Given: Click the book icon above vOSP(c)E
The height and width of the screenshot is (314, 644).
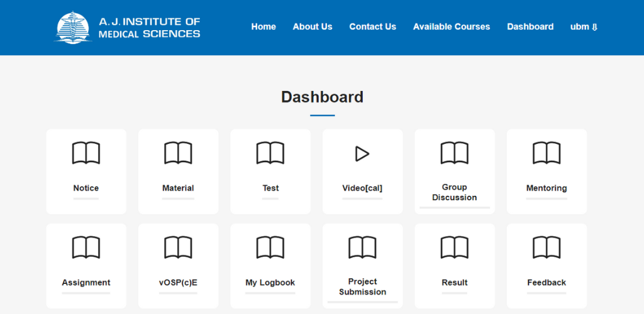Looking at the screenshot, I should (x=178, y=247).
